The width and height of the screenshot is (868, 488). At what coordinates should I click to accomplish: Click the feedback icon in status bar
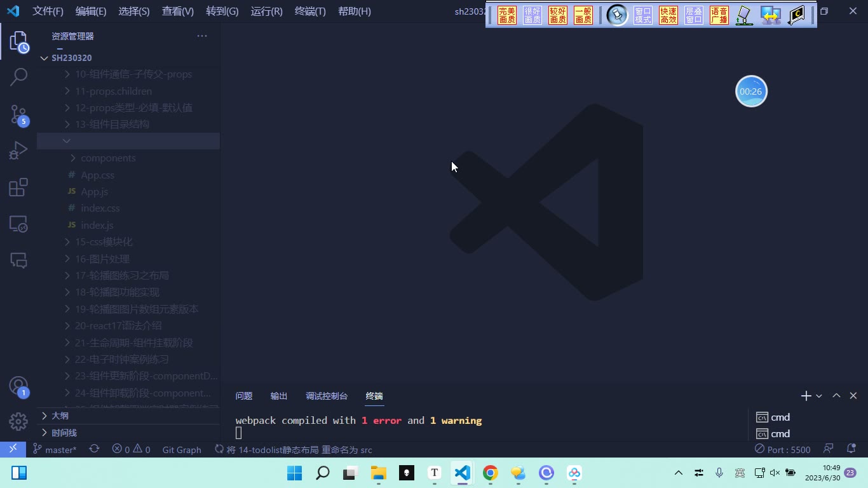click(829, 449)
